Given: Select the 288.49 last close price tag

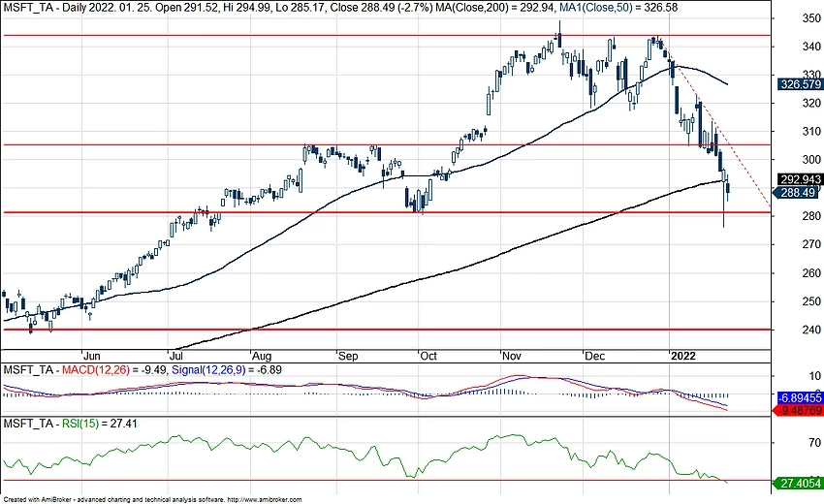Looking at the screenshot, I should 797,192.
